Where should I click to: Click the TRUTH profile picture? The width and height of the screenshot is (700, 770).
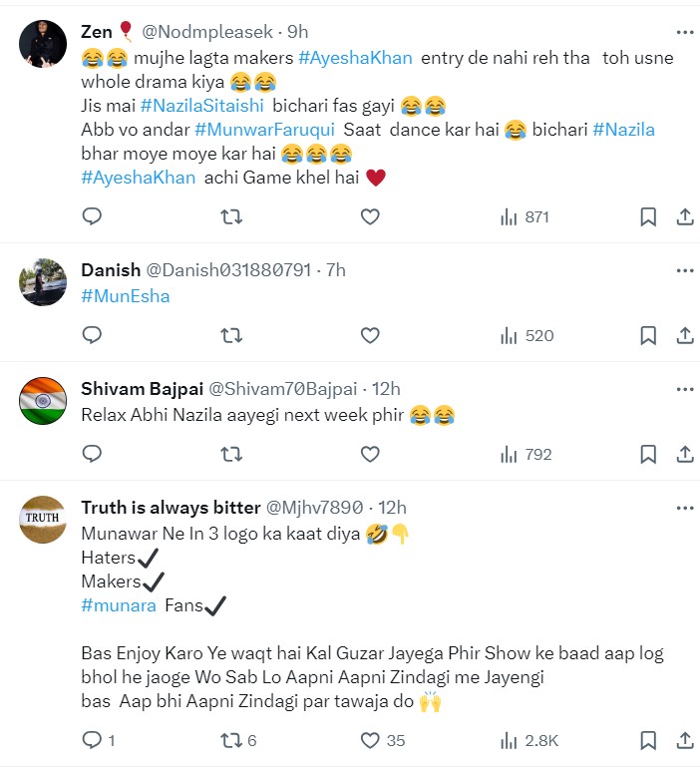[x=43, y=519]
